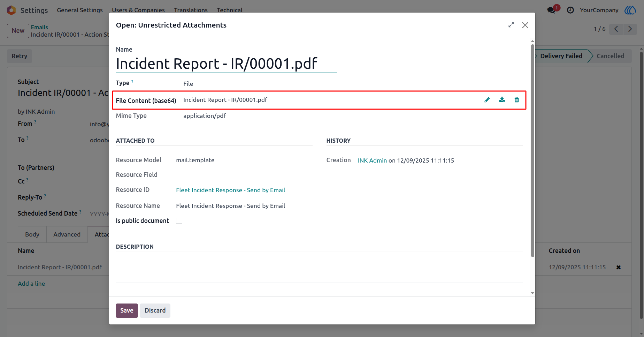644x337 pixels.
Task: Edit the file content with pencil icon
Action: [487, 100]
